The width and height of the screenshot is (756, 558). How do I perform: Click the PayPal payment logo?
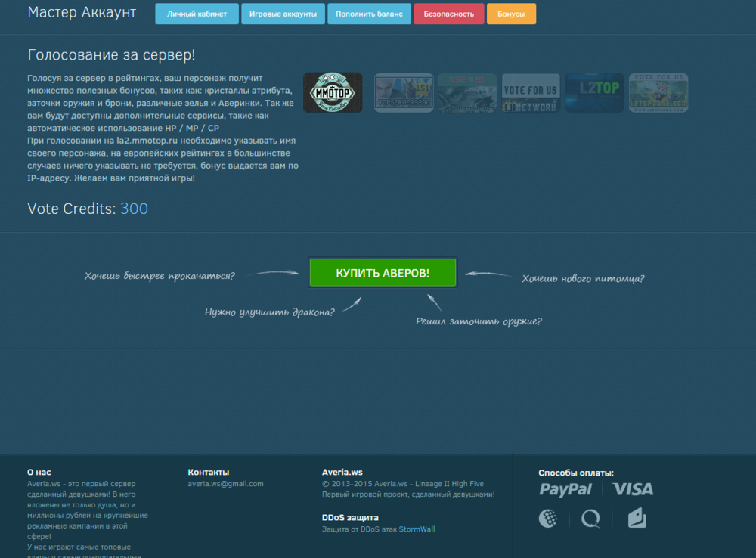coord(565,489)
